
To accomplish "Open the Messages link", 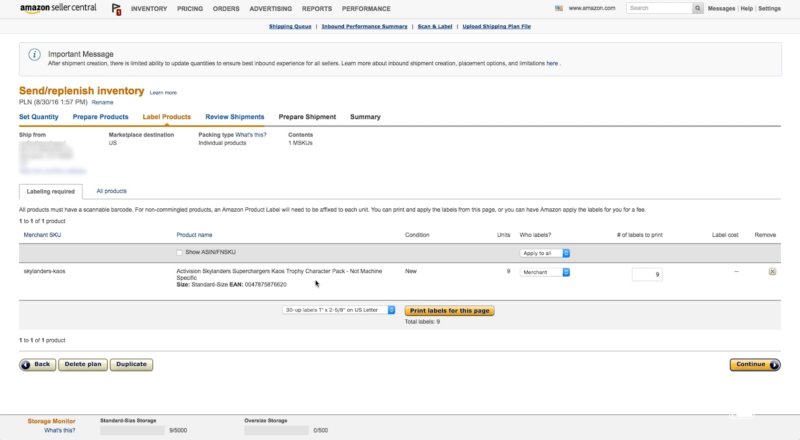I will (721, 9).
